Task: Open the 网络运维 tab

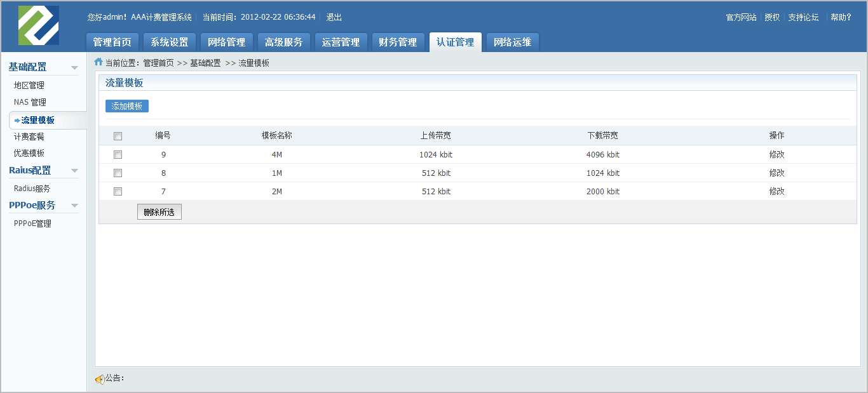Action: click(512, 42)
